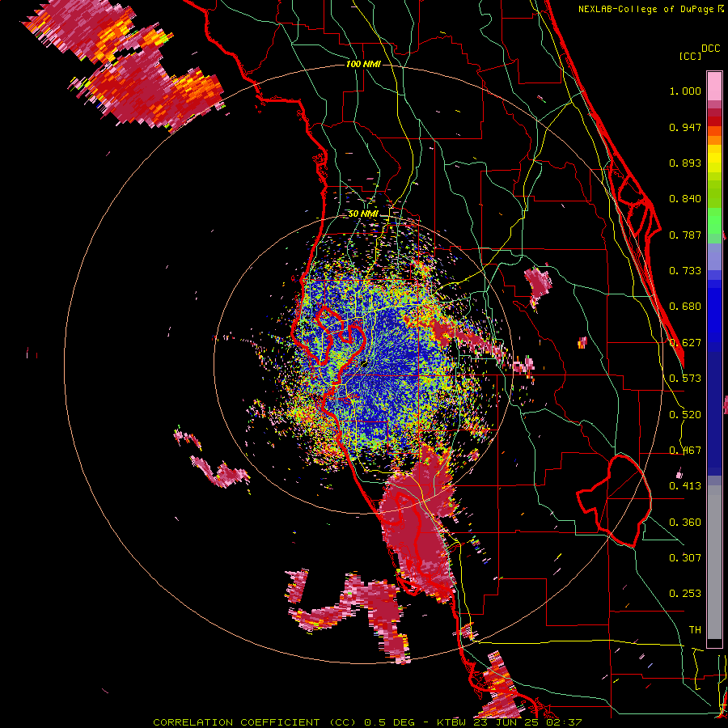Click the 0.787 color scale value
The height and width of the screenshot is (728, 728).
tap(685, 235)
